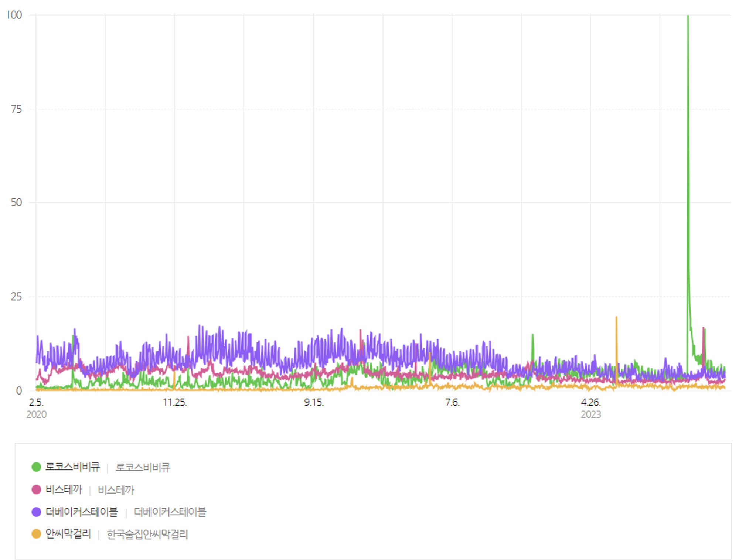The height and width of the screenshot is (560, 739).
Task: Click the 75 y-axis value label
Action: tap(16, 109)
